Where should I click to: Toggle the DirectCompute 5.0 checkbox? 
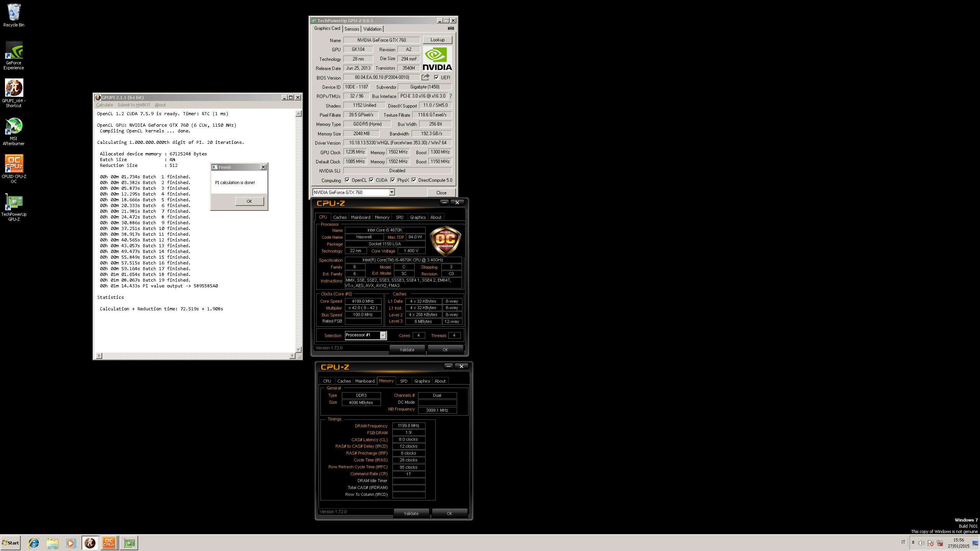click(x=414, y=180)
